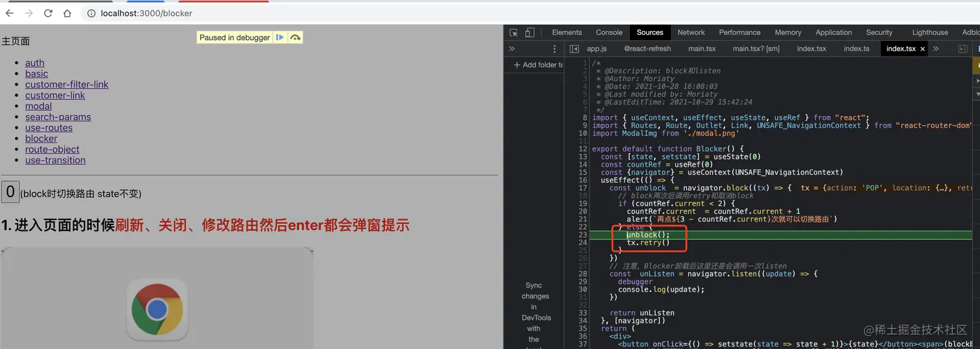980x349 pixels.
Task: View site info icon beside localhost URL
Action: tap(91, 13)
